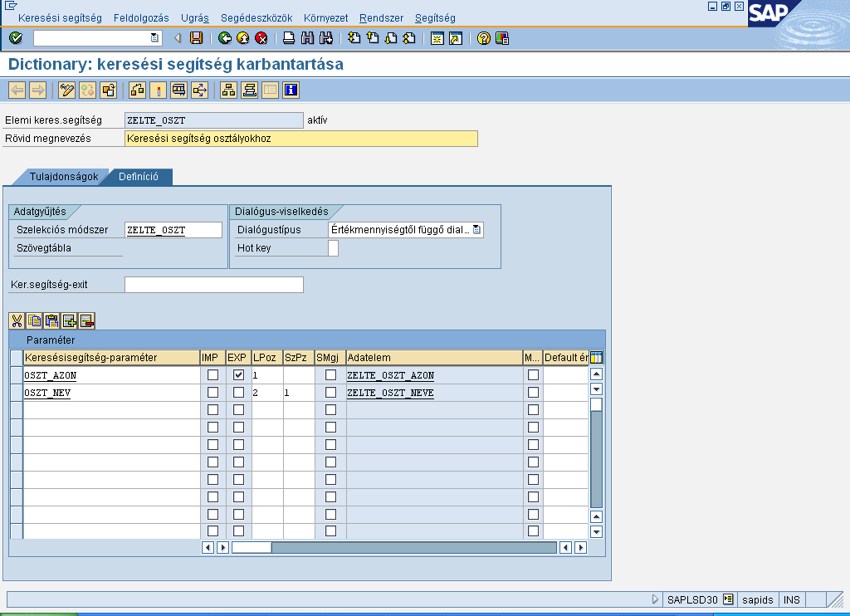The height and width of the screenshot is (616, 850).
Task: Paste row clipboard icon
Action: click(x=51, y=321)
